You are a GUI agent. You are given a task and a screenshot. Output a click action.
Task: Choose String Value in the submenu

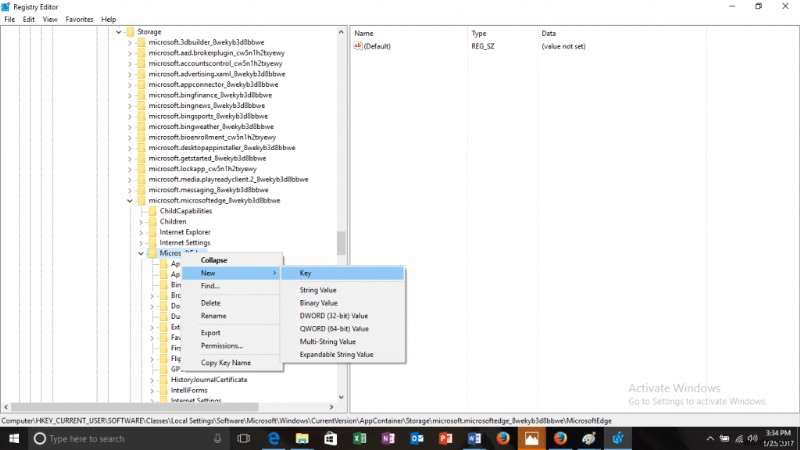click(x=343, y=290)
